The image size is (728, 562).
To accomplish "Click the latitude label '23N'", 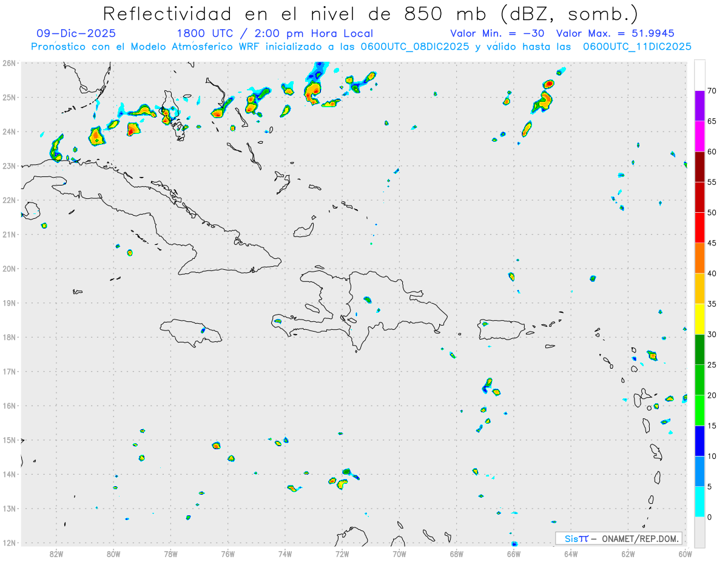I will [x=8, y=166].
